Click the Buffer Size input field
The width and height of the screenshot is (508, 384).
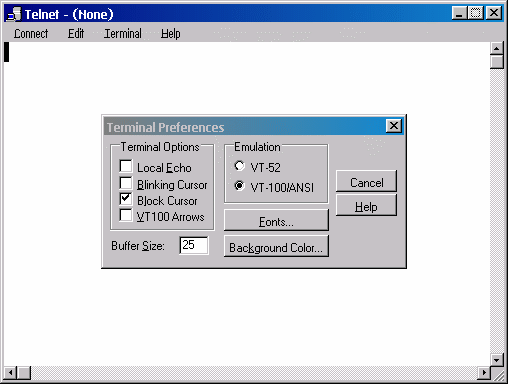point(194,245)
